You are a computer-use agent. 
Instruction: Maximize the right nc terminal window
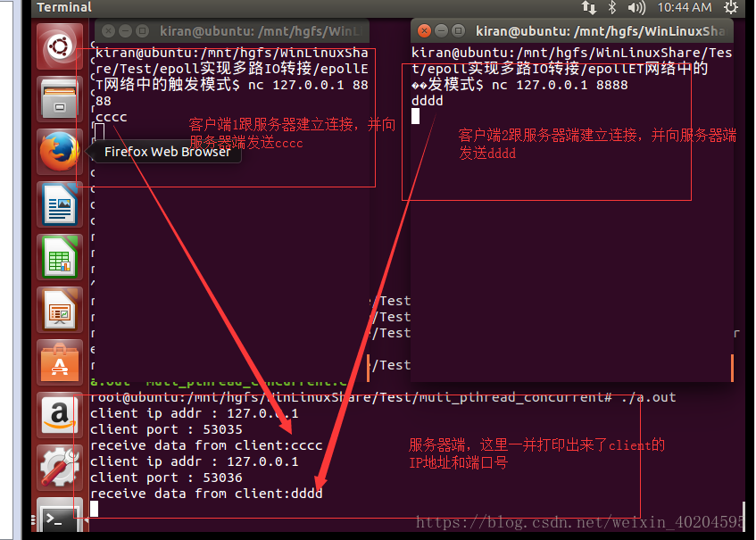[x=458, y=31]
